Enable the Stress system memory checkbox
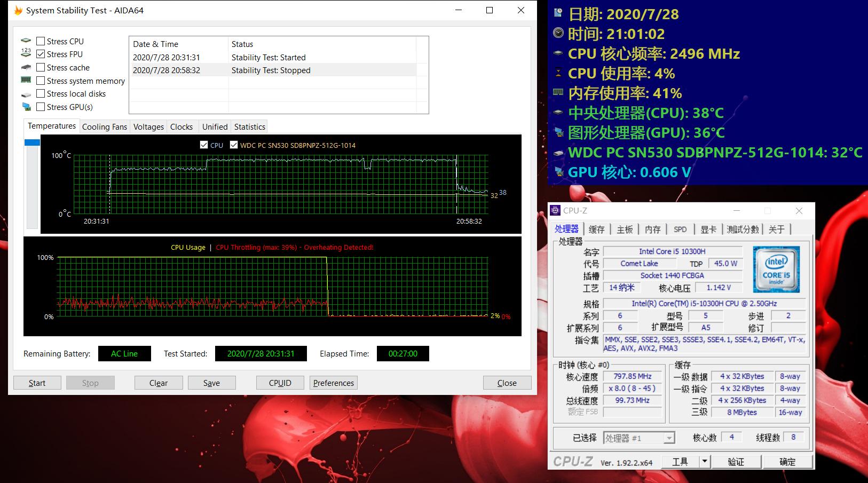The image size is (868, 483). click(41, 81)
